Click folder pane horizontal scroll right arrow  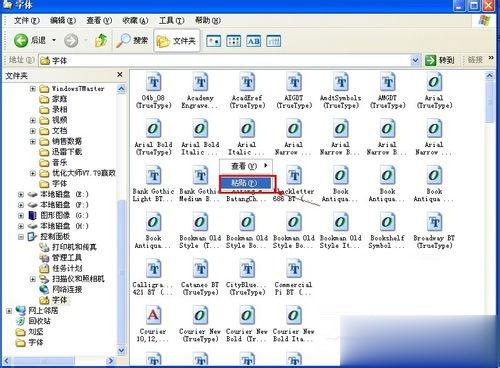click(x=111, y=361)
